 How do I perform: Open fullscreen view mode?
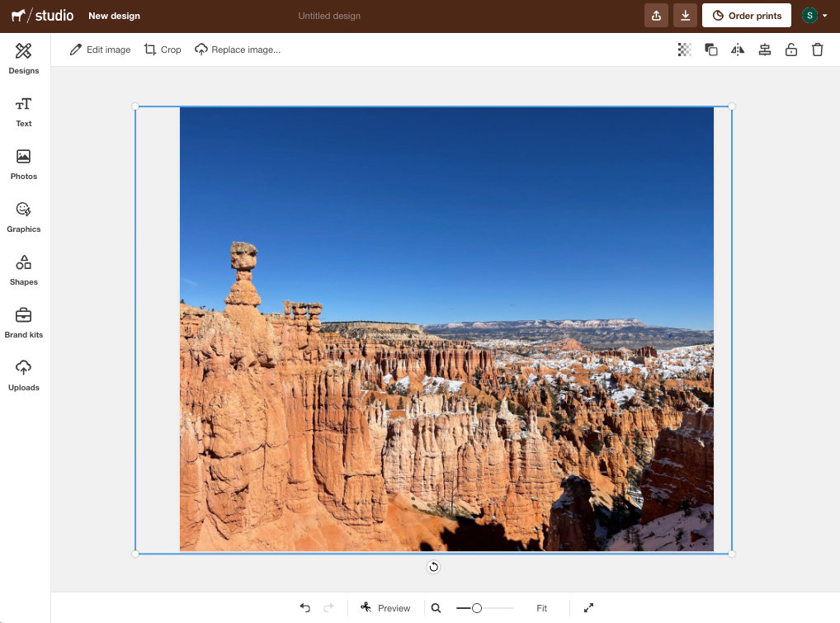(588, 607)
